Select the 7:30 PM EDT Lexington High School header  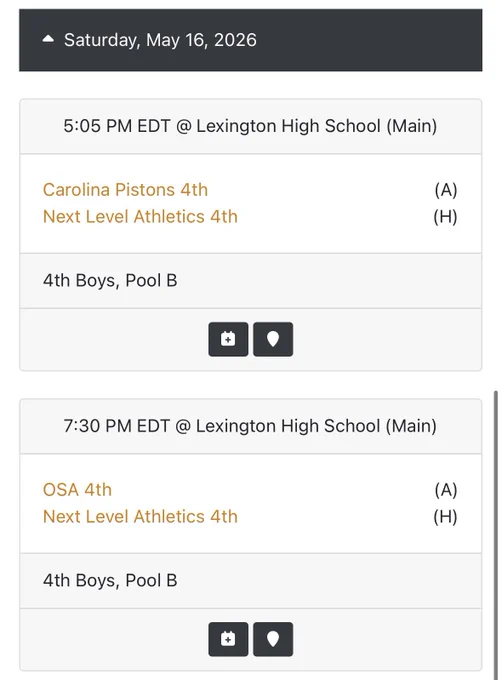251,426
